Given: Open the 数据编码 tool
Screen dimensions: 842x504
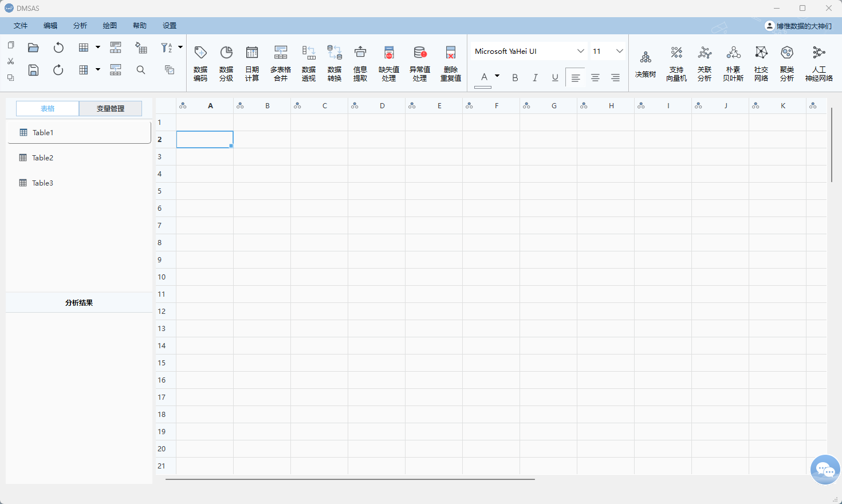Looking at the screenshot, I should point(200,64).
